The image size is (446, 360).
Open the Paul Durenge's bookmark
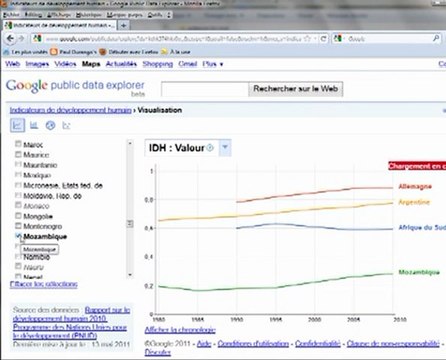pos(73,52)
